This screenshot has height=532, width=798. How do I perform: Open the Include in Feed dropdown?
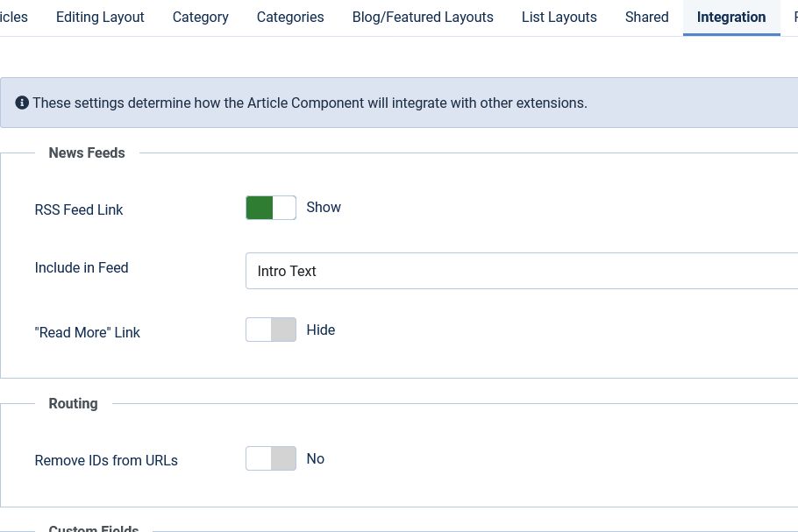[521, 271]
